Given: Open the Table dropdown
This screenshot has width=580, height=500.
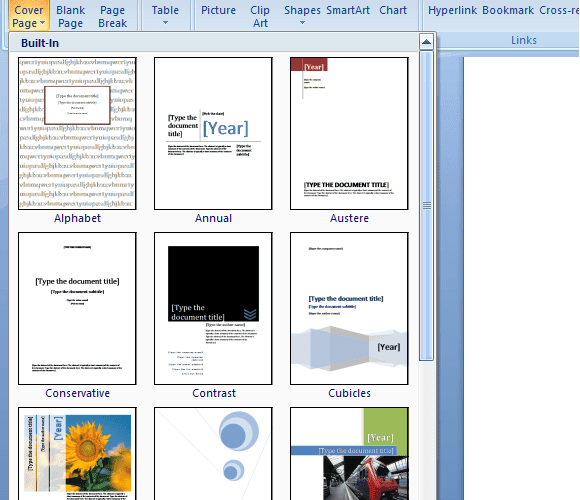Looking at the screenshot, I should tap(165, 16).
